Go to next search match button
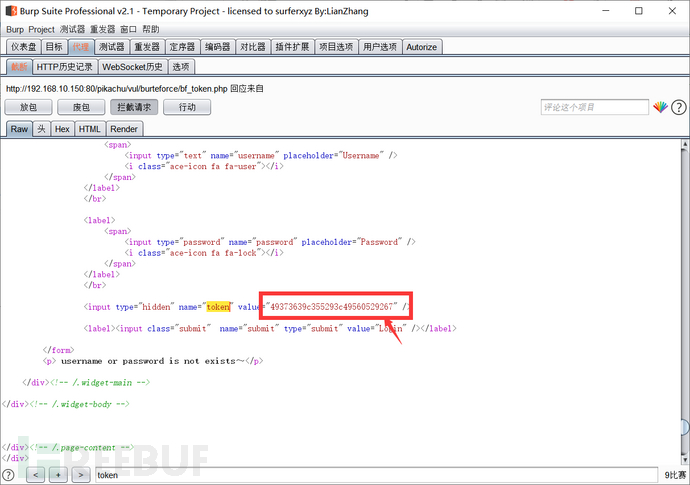The width and height of the screenshot is (690, 485). (x=81, y=474)
